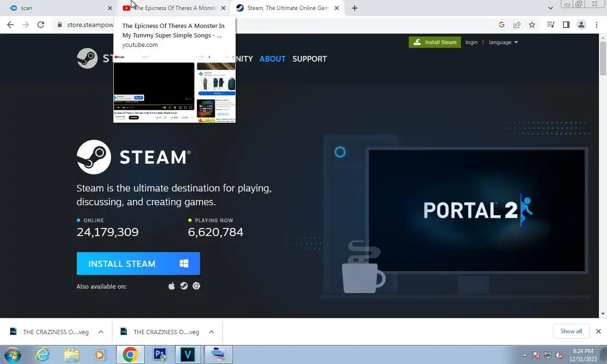Expand options for second downloaded veg file
Screen dimensions: 607x364
(x=212, y=332)
